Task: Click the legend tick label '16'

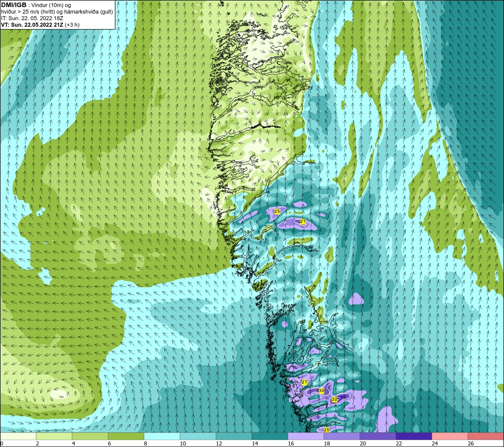Action: coord(291,443)
